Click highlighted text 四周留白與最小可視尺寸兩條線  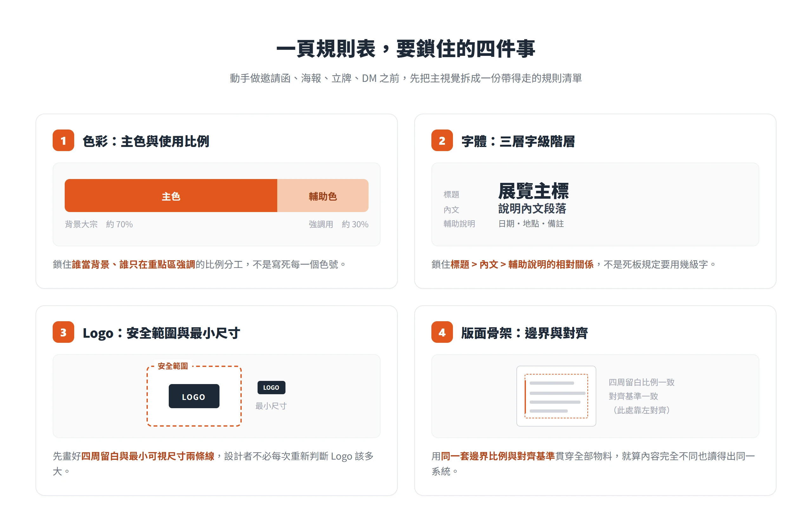point(148,456)
